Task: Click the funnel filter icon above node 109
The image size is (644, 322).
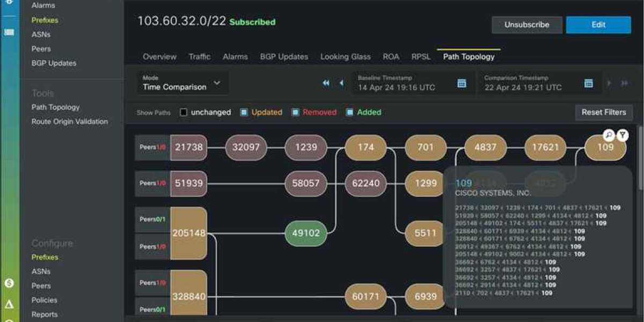Action: (x=622, y=135)
